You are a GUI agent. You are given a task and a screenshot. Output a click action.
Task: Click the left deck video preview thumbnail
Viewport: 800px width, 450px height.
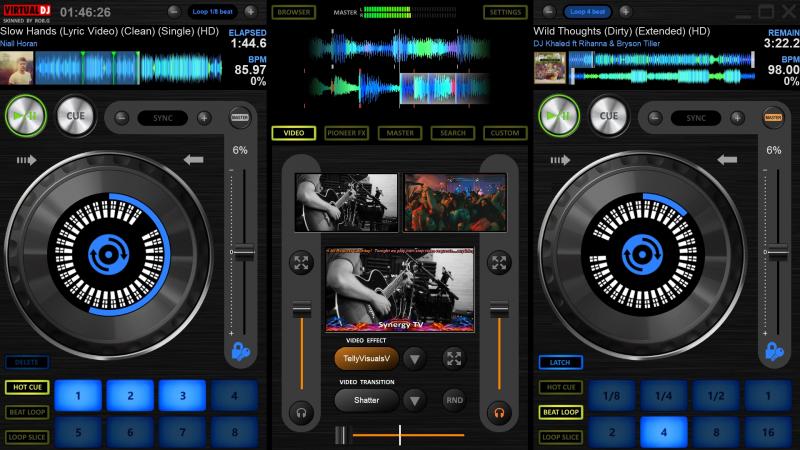pos(346,202)
